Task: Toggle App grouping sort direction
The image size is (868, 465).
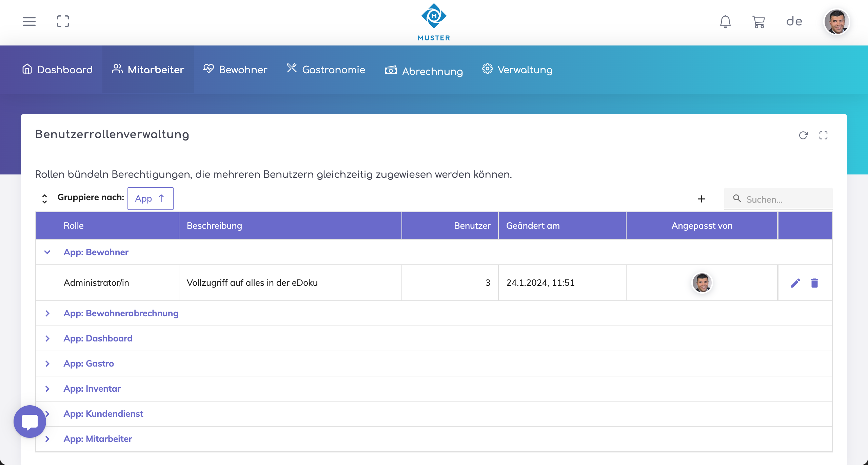Action: click(161, 199)
